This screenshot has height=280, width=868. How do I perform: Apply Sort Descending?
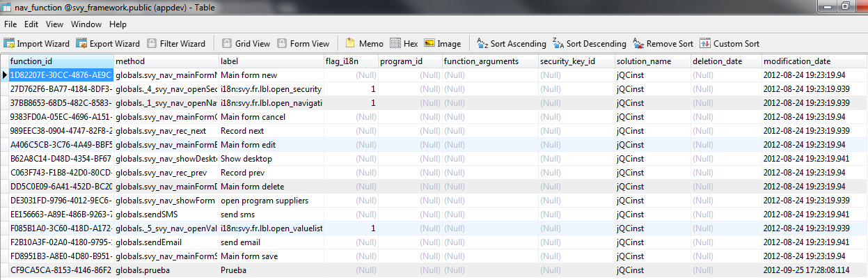click(590, 43)
